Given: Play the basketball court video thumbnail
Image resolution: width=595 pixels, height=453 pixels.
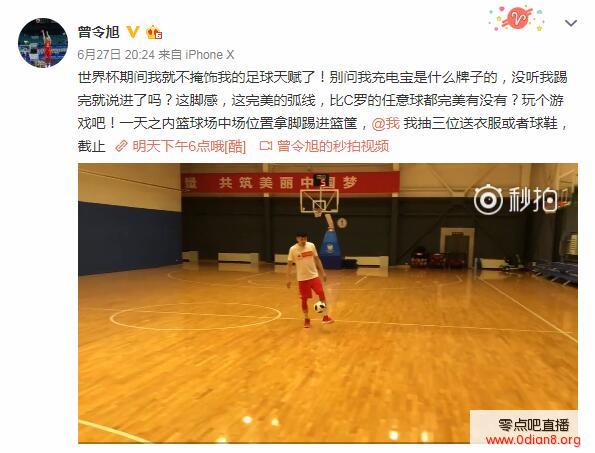Looking at the screenshot, I should 328,303.
